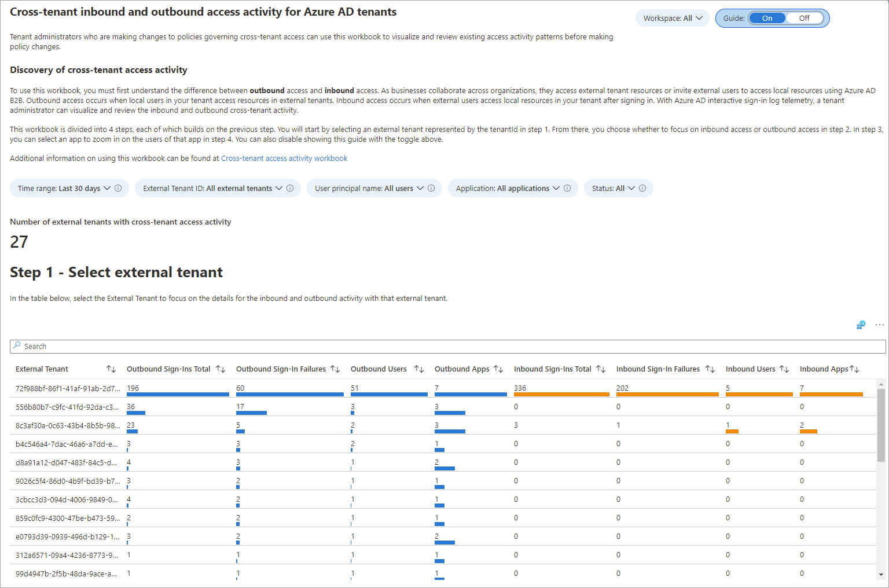Image resolution: width=889 pixels, height=588 pixels.
Task: Click the Inbound Apps column header
Action: [x=824, y=369]
